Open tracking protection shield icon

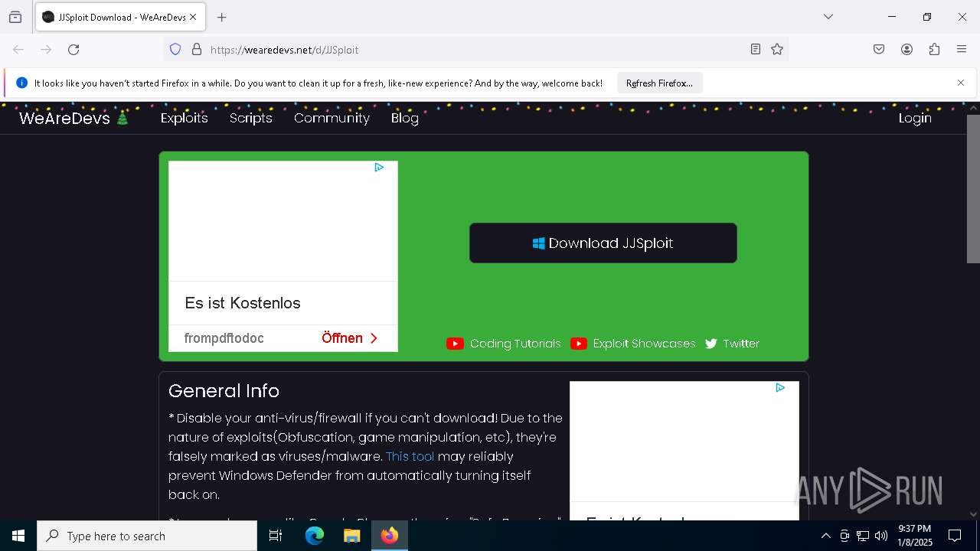tap(175, 50)
